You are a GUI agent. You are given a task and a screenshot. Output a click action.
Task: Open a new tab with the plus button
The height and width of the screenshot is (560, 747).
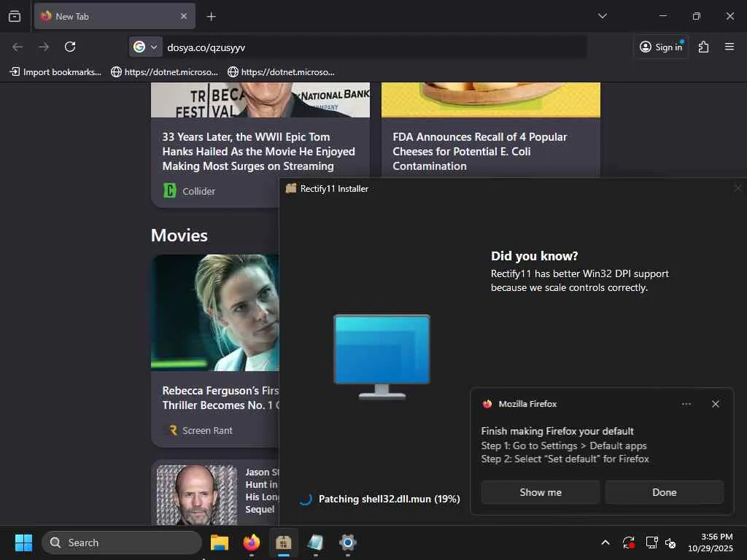coord(211,17)
